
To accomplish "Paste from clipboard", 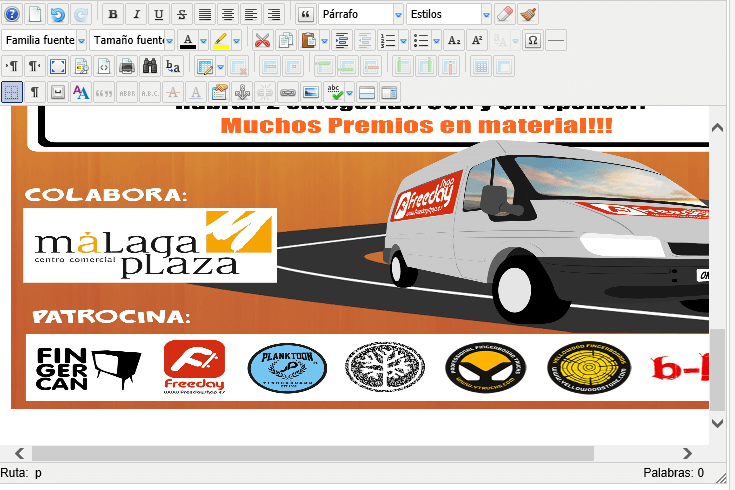I will coord(308,40).
